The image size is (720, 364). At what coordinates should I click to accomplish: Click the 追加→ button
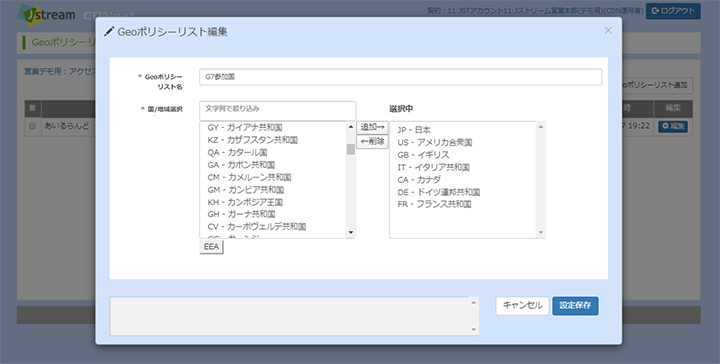[x=372, y=127]
